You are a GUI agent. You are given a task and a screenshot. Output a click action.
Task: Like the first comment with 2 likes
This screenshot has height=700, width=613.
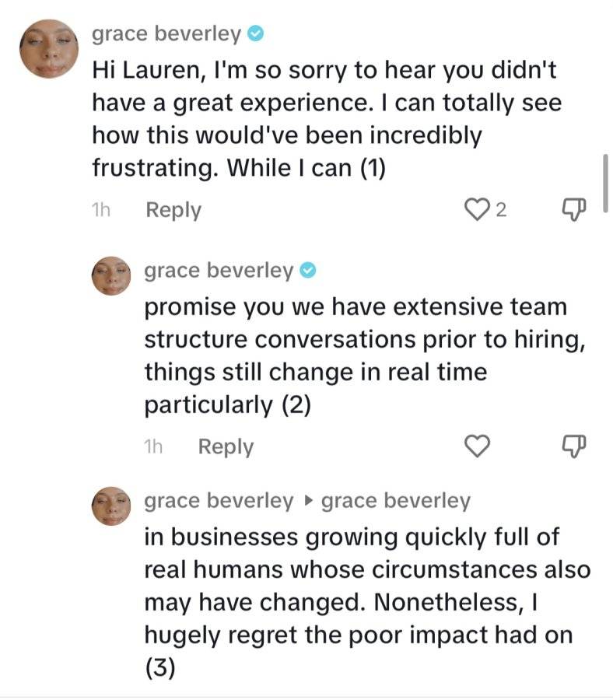(x=478, y=209)
